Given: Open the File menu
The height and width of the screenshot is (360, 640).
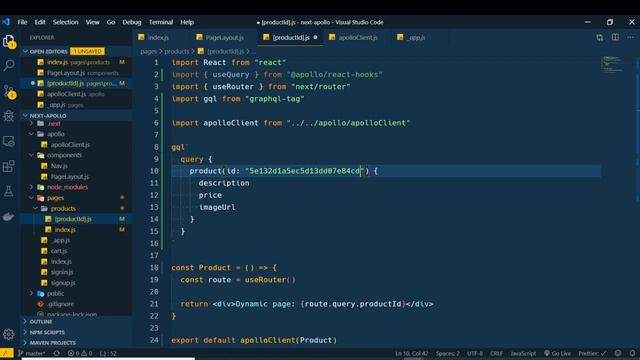Looking at the screenshot, I should 22,22.
